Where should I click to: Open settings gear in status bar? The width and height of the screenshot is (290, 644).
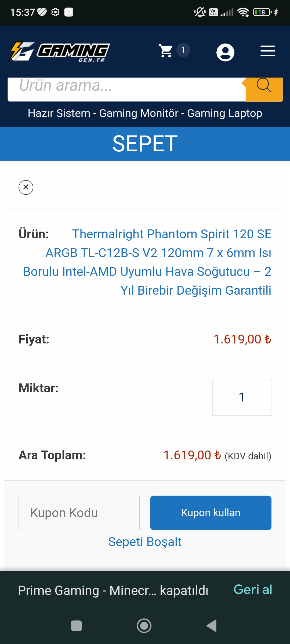55,12
